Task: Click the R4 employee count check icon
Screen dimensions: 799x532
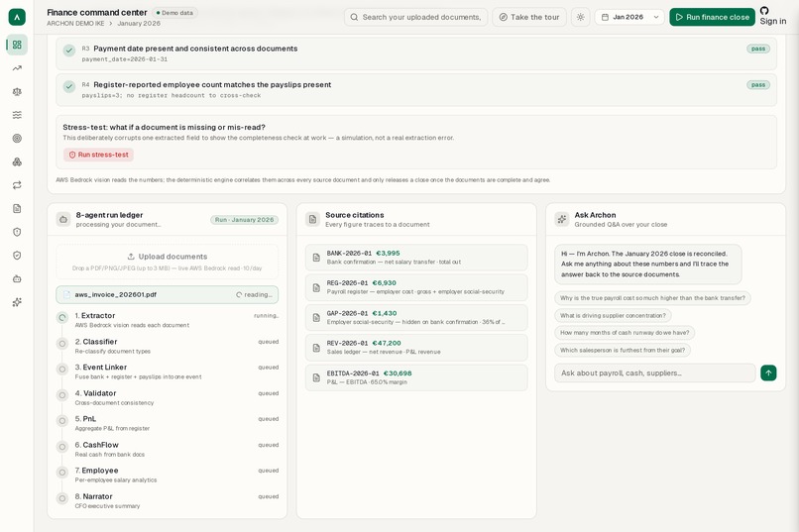Action: point(69,86)
